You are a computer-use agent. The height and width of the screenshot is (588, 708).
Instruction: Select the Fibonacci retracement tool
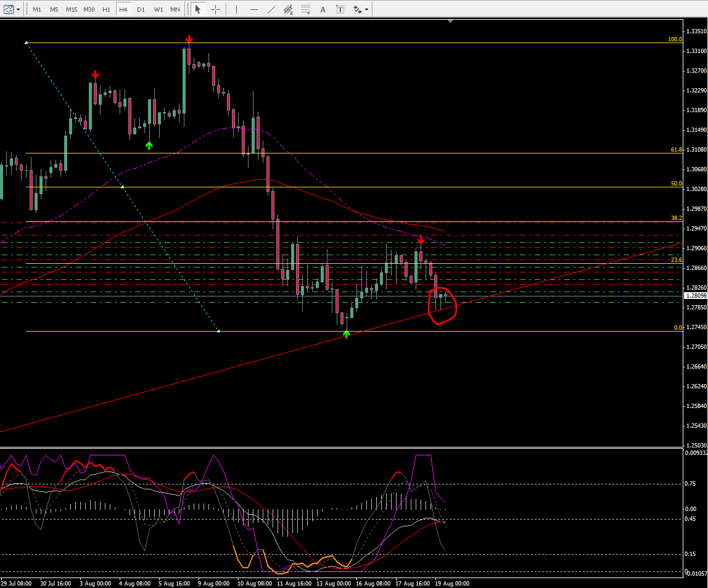[306, 9]
